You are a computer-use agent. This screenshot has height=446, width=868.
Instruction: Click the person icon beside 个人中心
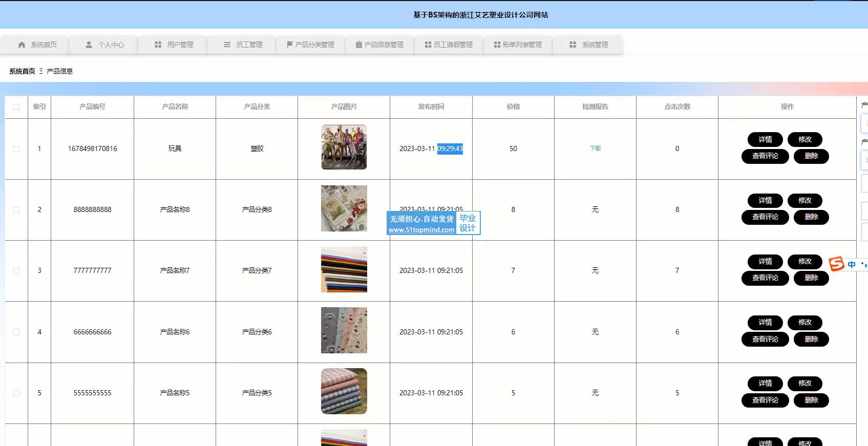click(x=89, y=45)
